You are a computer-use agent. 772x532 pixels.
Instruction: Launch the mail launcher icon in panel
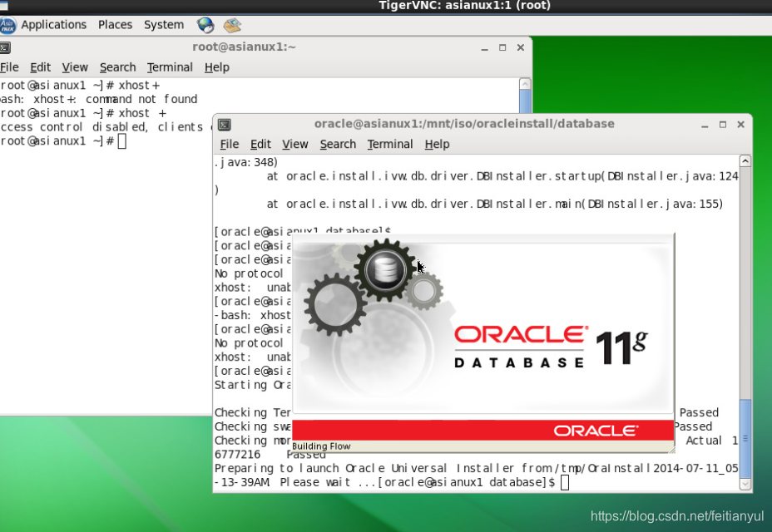click(232, 25)
